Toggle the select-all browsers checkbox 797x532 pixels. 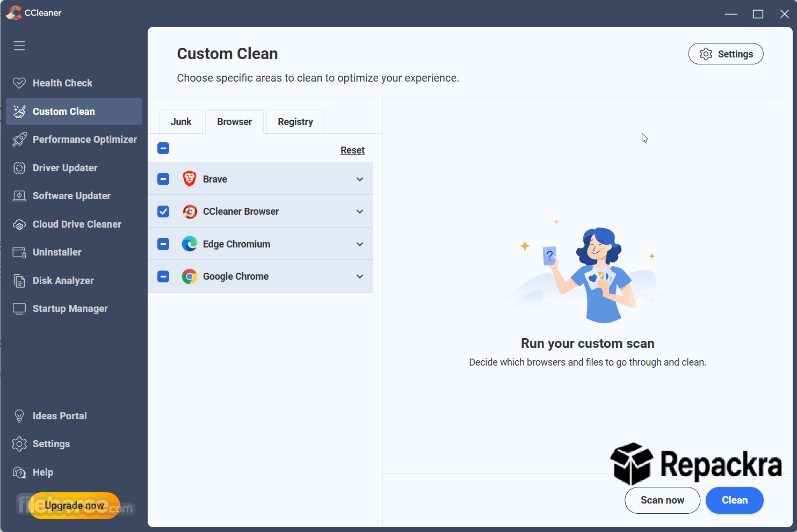tap(163, 148)
